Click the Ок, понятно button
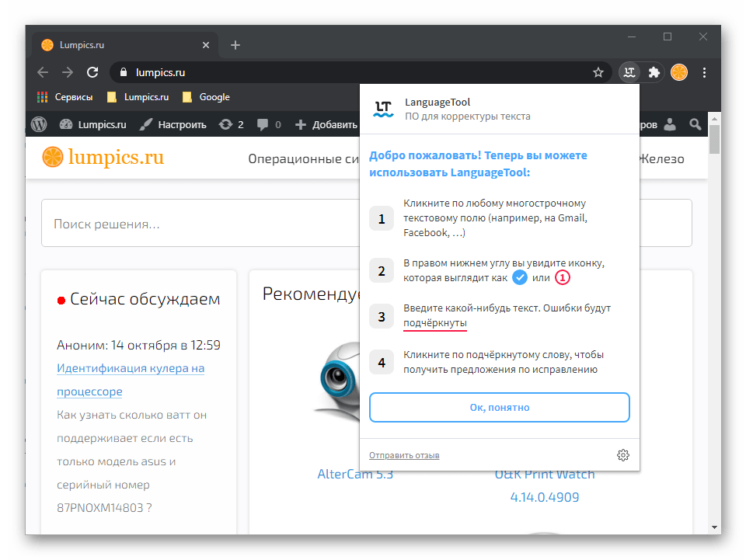Image resolution: width=746 pixels, height=560 pixels. pyautogui.click(x=499, y=407)
